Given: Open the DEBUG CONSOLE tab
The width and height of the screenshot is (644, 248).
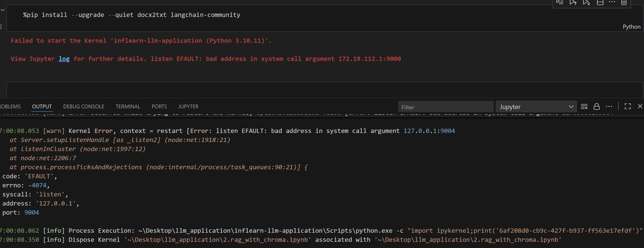Looking at the screenshot, I should pyautogui.click(x=83, y=106).
